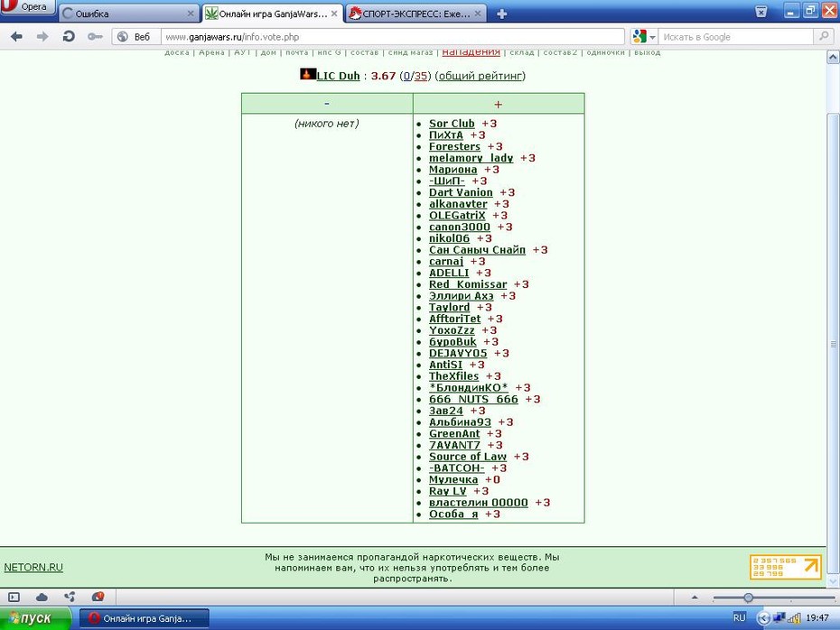
Task: Focus the address bar URL field
Action: [393, 36]
